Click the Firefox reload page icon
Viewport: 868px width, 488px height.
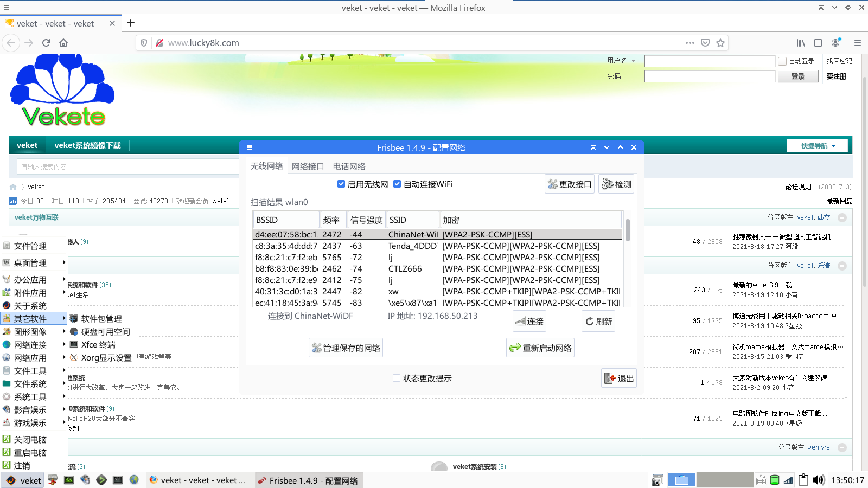coord(46,43)
